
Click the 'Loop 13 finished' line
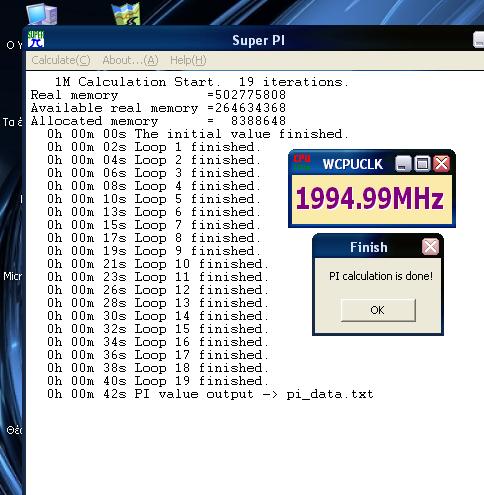(158, 303)
